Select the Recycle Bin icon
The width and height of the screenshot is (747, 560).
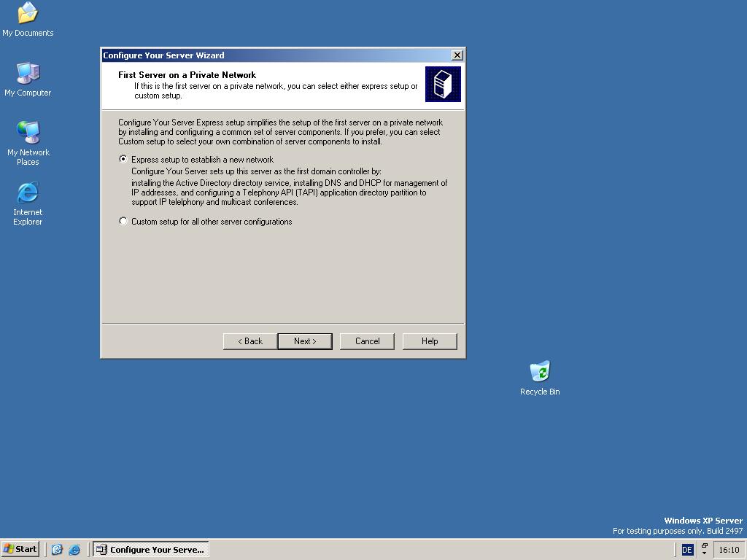540,378
